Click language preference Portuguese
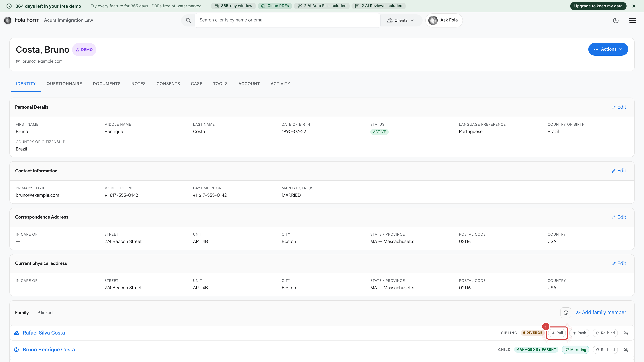This screenshot has width=644, height=362. coord(470,131)
